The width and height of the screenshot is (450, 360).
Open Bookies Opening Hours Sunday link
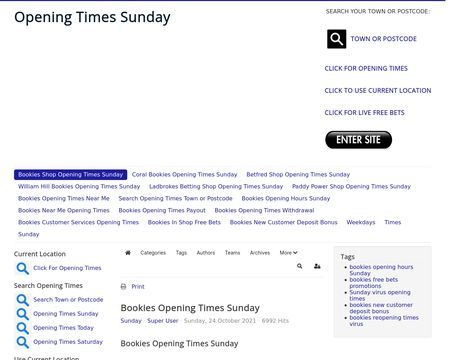click(x=286, y=198)
